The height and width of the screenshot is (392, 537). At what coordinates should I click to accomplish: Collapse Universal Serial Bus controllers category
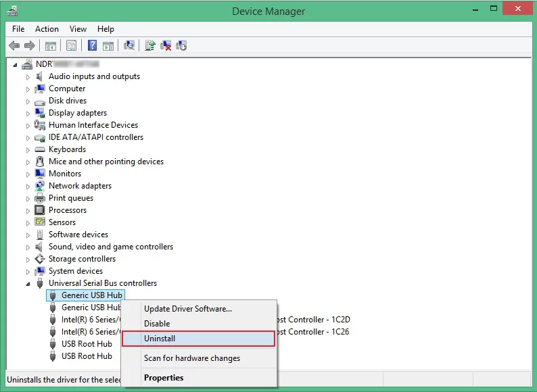[x=28, y=283]
